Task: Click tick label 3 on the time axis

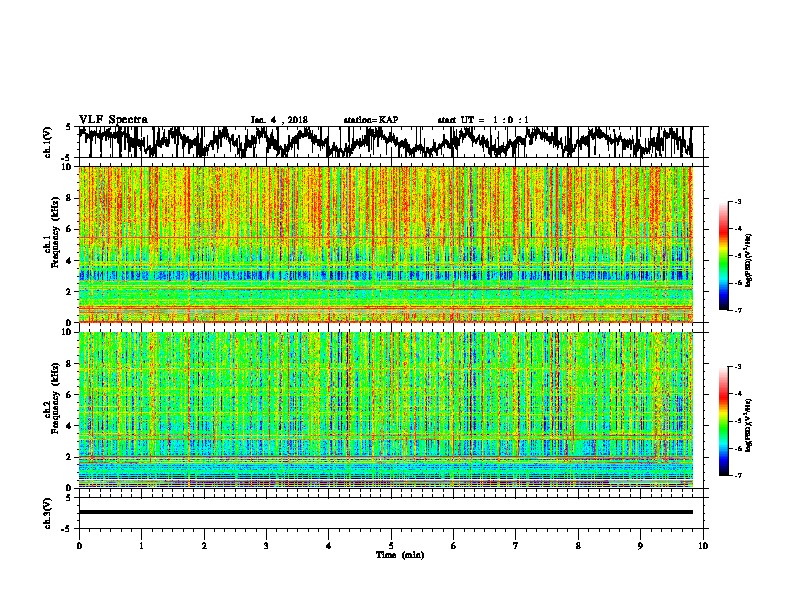Action: tap(266, 546)
